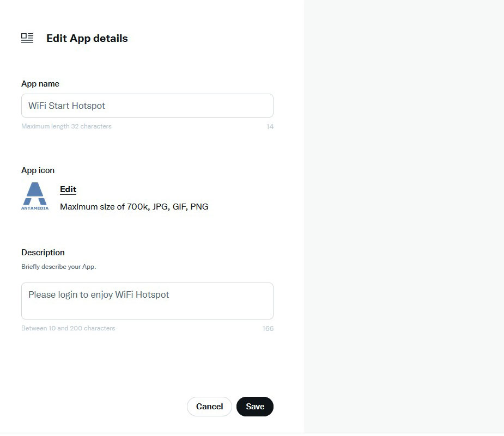The height and width of the screenshot is (436, 504).
Task: Click the "Edit App details" heading
Action: click(x=87, y=39)
